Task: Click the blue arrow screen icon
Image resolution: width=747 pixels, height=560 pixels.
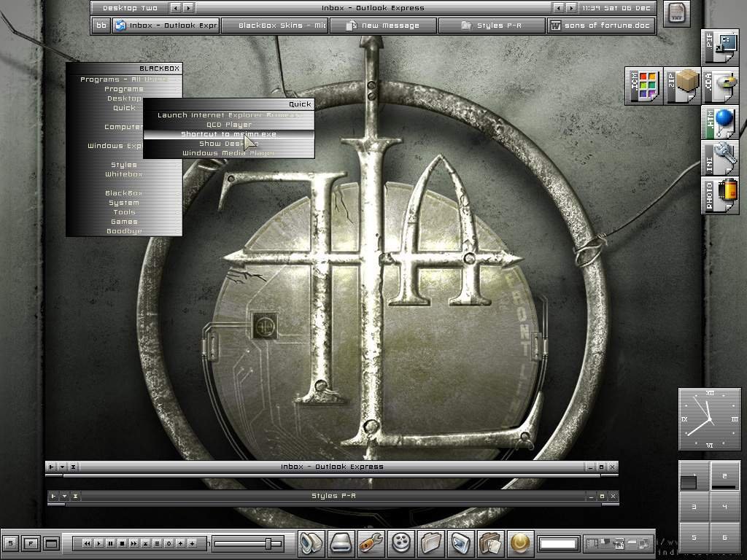Action: (x=461, y=542)
